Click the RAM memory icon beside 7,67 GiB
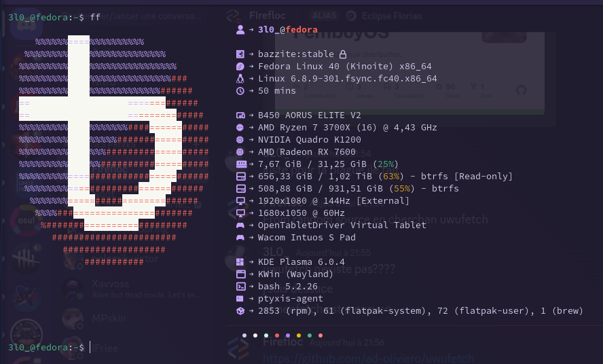Image resolution: width=603 pixels, height=364 pixels. (241, 164)
